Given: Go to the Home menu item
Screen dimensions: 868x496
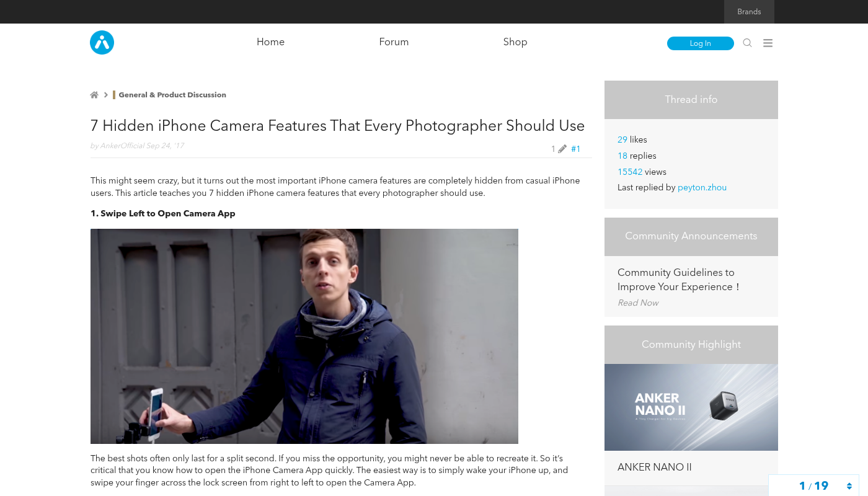Looking at the screenshot, I should tap(270, 42).
